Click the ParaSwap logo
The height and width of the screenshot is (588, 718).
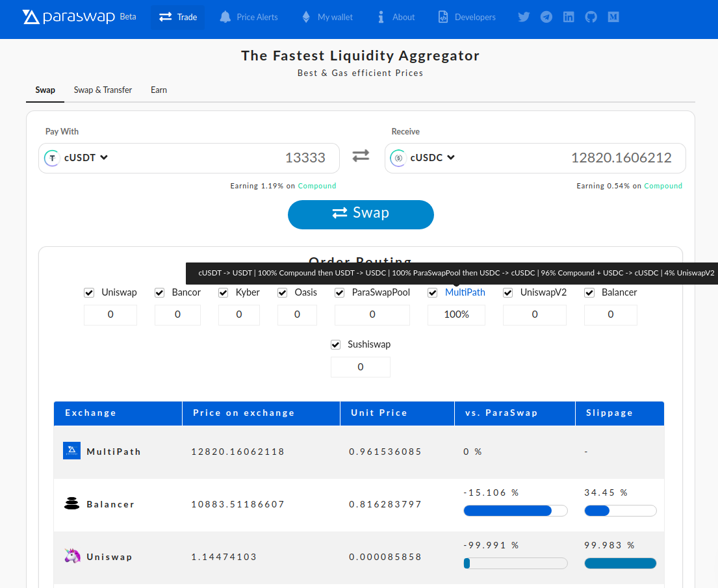(69, 16)
